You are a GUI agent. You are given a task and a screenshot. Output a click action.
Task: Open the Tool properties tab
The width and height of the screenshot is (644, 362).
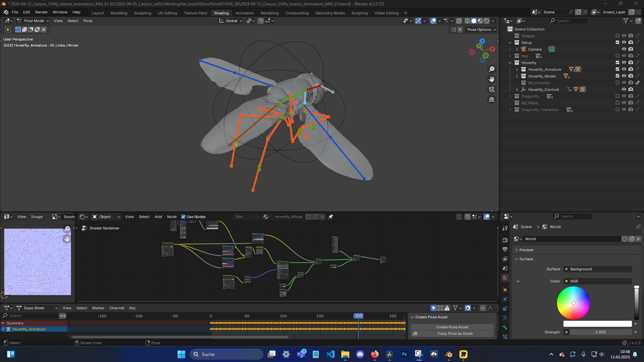(505, 228)
